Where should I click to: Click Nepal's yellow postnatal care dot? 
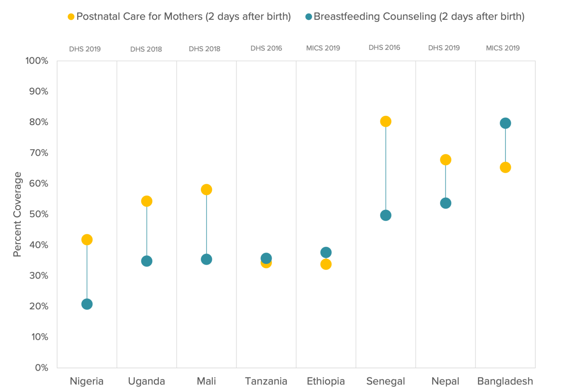point(446,160)
